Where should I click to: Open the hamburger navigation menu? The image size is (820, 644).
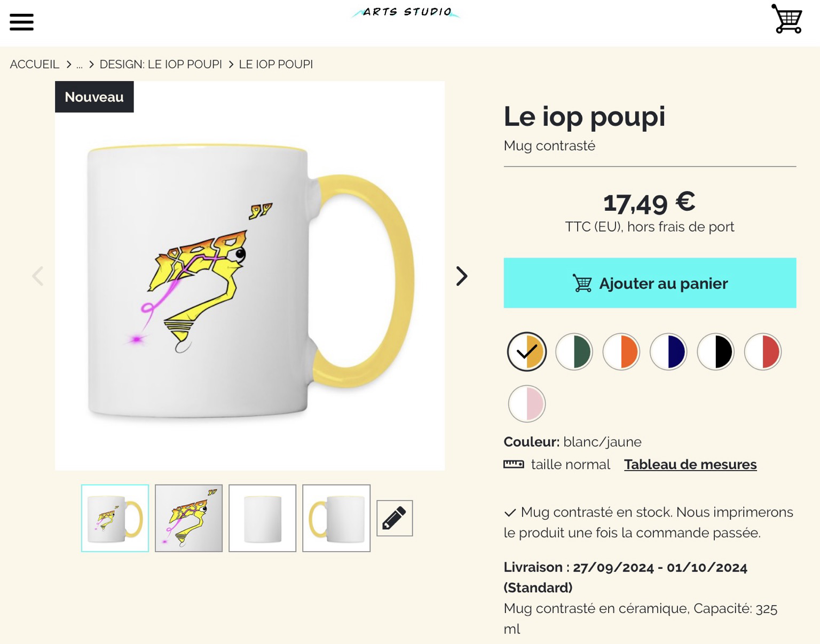21,22
